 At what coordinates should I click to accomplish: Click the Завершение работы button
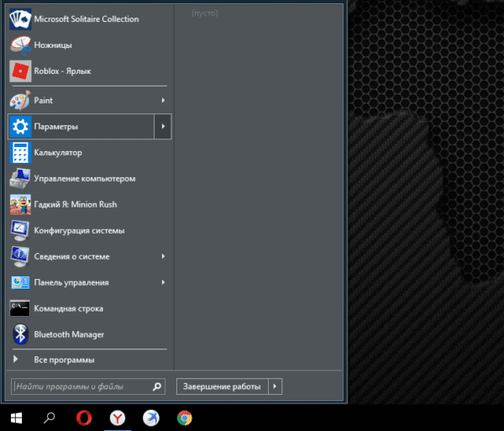click(x=222, y=386)
